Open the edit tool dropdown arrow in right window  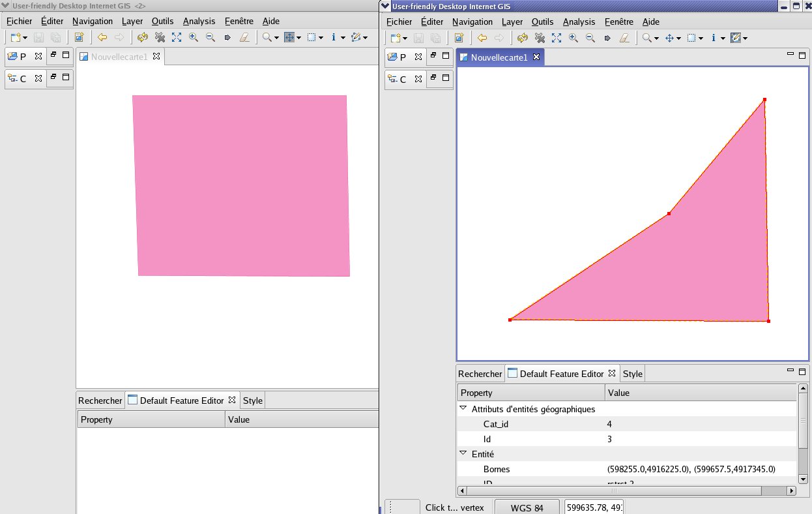coord(745,38)
